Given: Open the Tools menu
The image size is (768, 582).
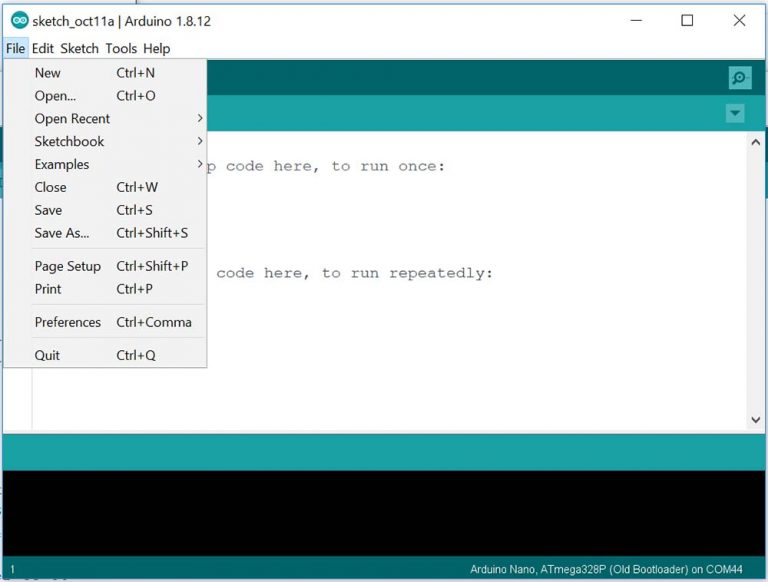Looking at the screenshot, I should 121,48.
